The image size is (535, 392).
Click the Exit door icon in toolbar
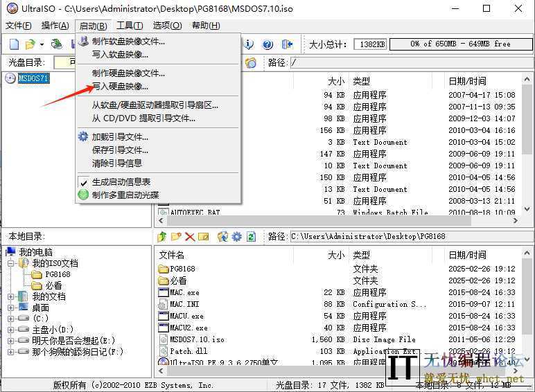pos(288,44)
